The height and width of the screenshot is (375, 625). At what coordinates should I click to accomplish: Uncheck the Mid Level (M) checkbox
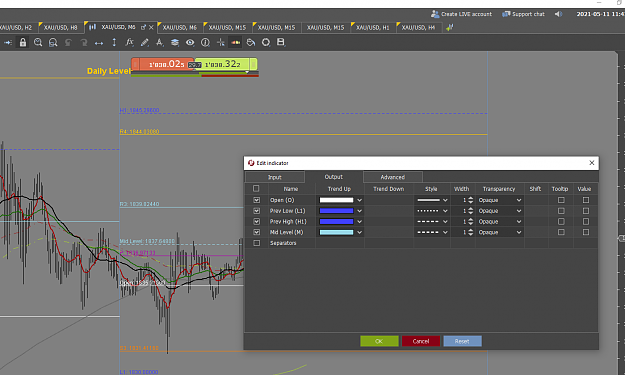click(256, 232)
